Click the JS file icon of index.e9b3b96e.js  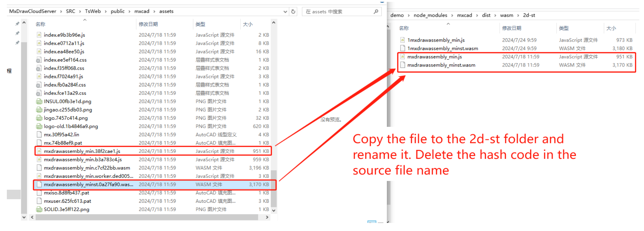point(39,35)
